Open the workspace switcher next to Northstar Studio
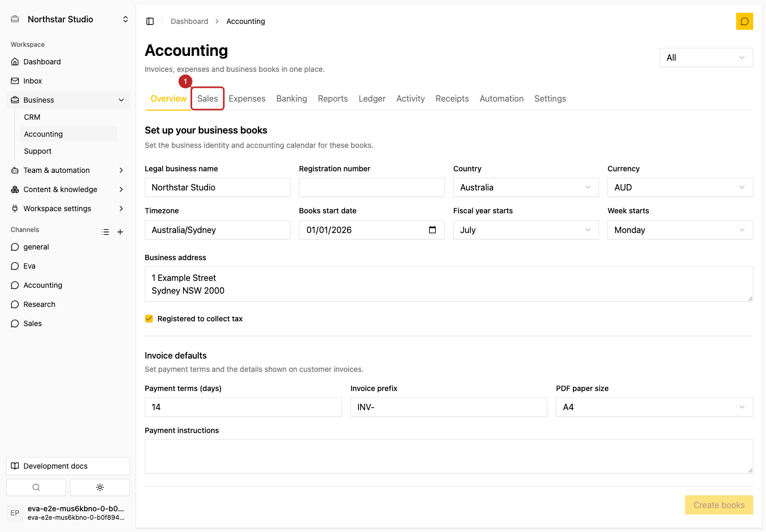The image size is (766, 532). point(126,19)
